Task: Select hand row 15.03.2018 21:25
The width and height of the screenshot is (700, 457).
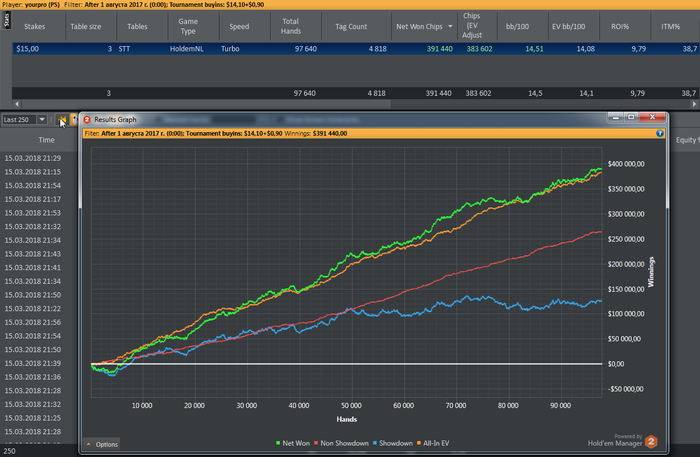Action: (x=33, y=418)
